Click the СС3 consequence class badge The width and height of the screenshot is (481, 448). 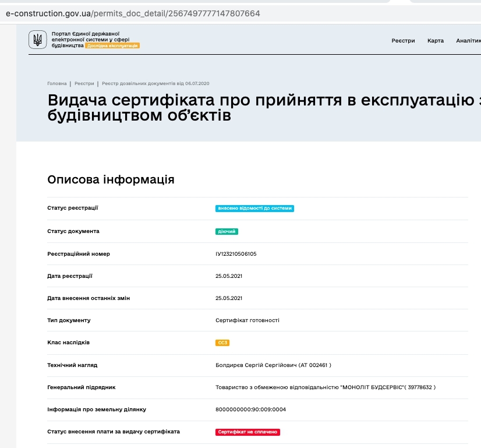coord(222,343)
